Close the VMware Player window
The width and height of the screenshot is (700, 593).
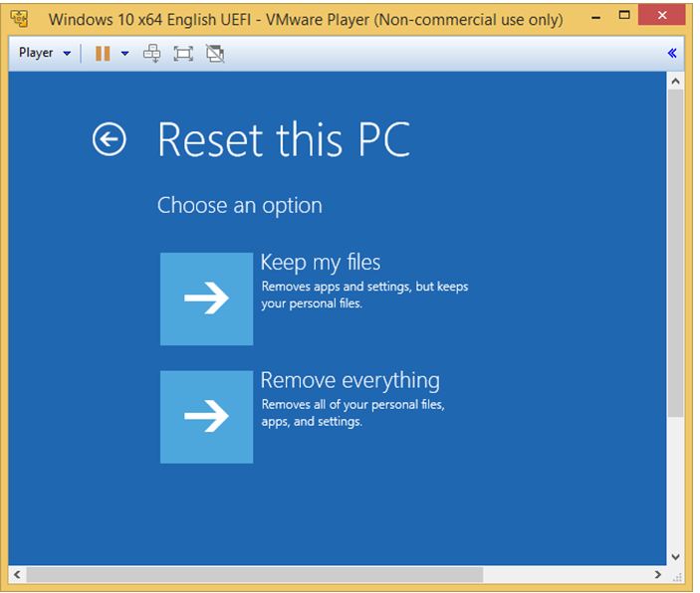pyautogui.click(x=661, y=15)
